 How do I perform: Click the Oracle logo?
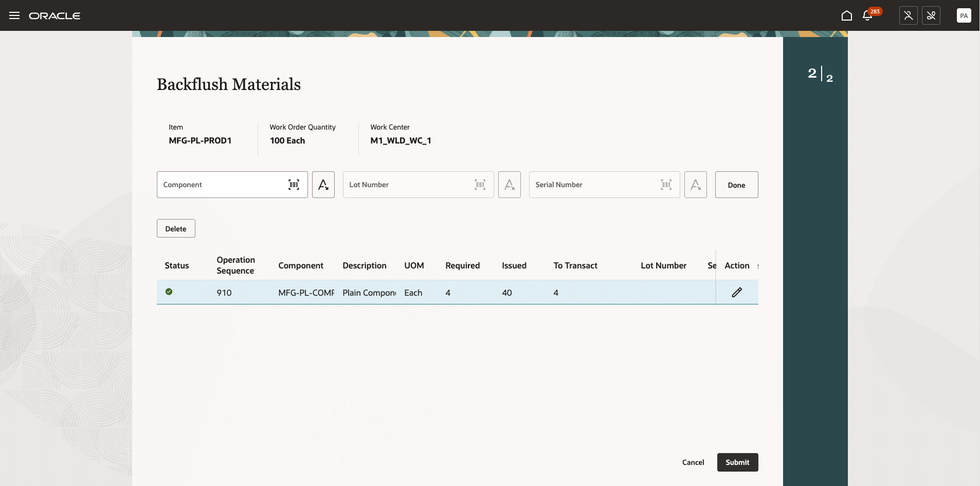click(x=55, y=16)
